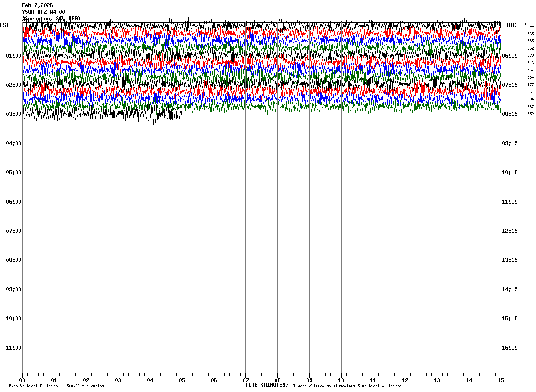Click minute '04' on the time axis
Viewport: 536px width, 392px height.
click(150, 380)
